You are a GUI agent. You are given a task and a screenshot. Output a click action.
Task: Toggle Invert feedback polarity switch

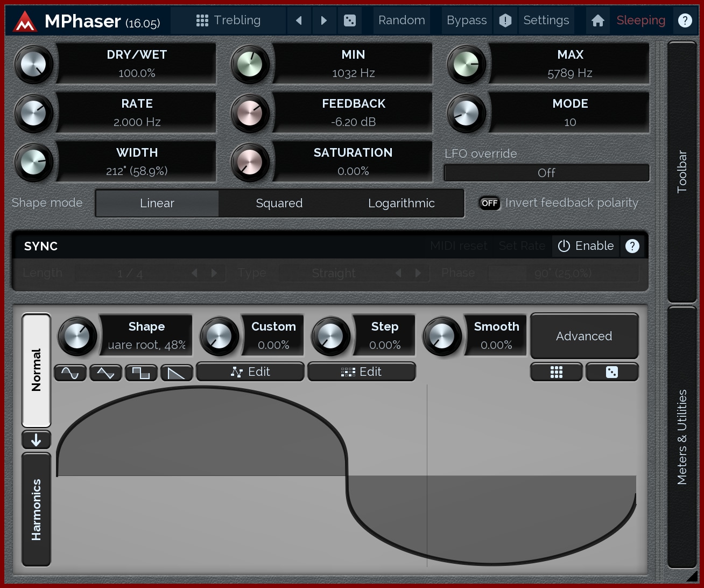489,203
